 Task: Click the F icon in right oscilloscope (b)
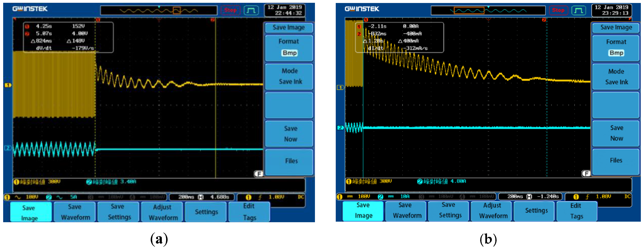pyautogui.click(x=586, y=173)
